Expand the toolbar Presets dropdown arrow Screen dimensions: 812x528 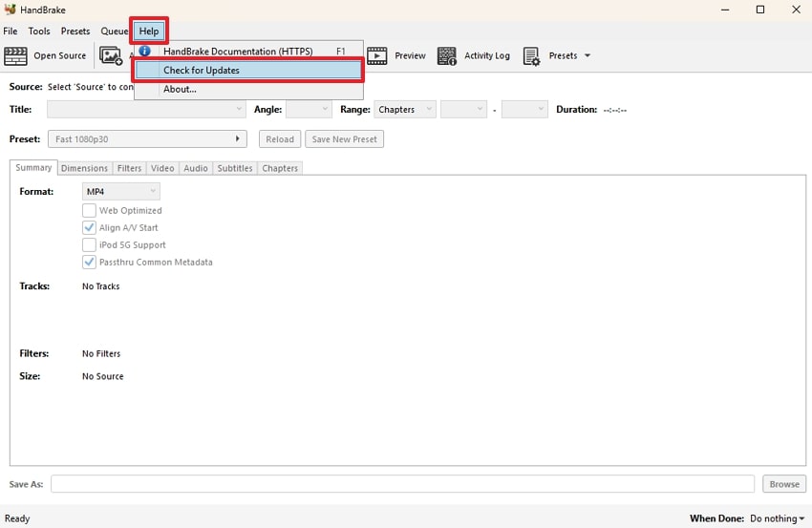click(x=588, y=55)
